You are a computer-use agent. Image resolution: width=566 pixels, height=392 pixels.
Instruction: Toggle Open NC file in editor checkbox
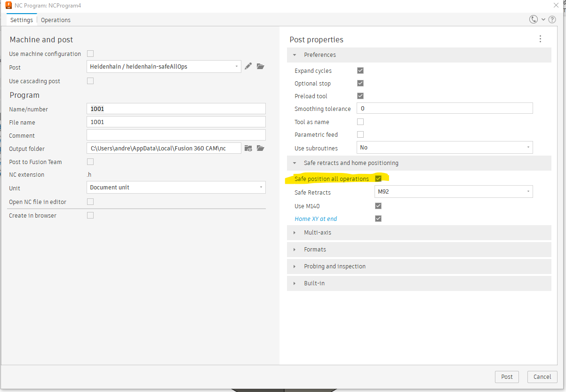point(90,202)
